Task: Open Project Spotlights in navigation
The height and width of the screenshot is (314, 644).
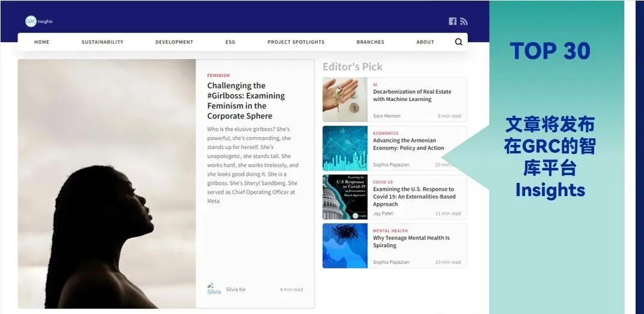Action: [296, 42]
